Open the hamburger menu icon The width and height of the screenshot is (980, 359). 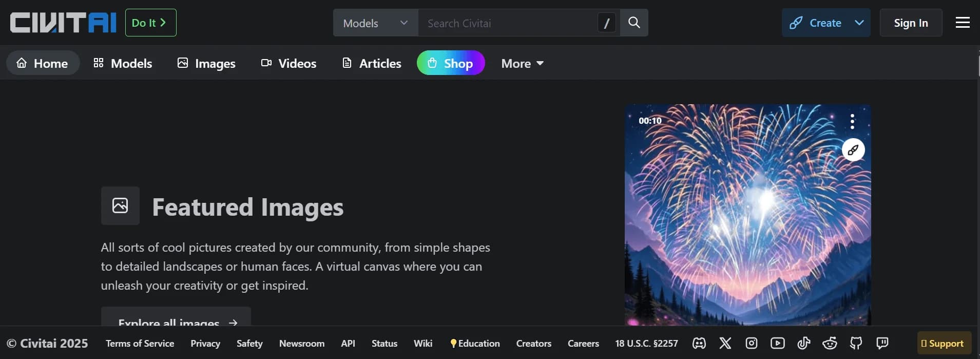[963, 23]
